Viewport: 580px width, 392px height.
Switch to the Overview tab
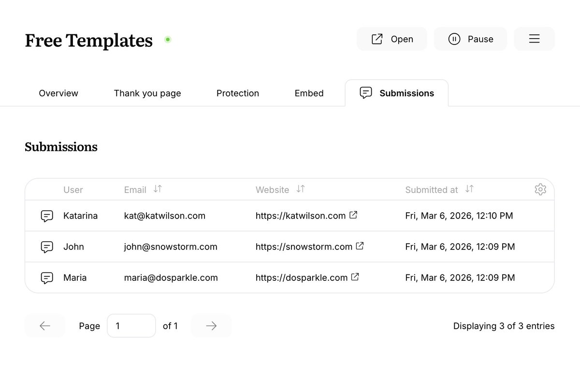58,93
